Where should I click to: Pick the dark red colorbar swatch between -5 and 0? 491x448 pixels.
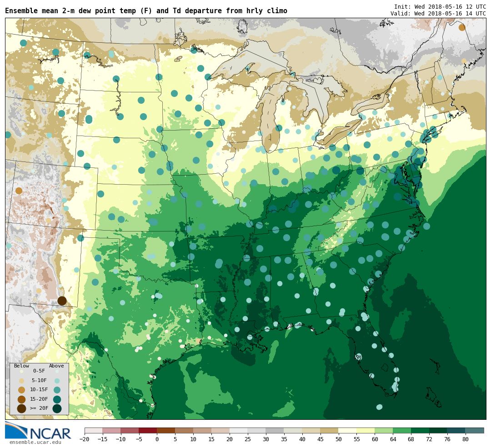tap(148, 430)
